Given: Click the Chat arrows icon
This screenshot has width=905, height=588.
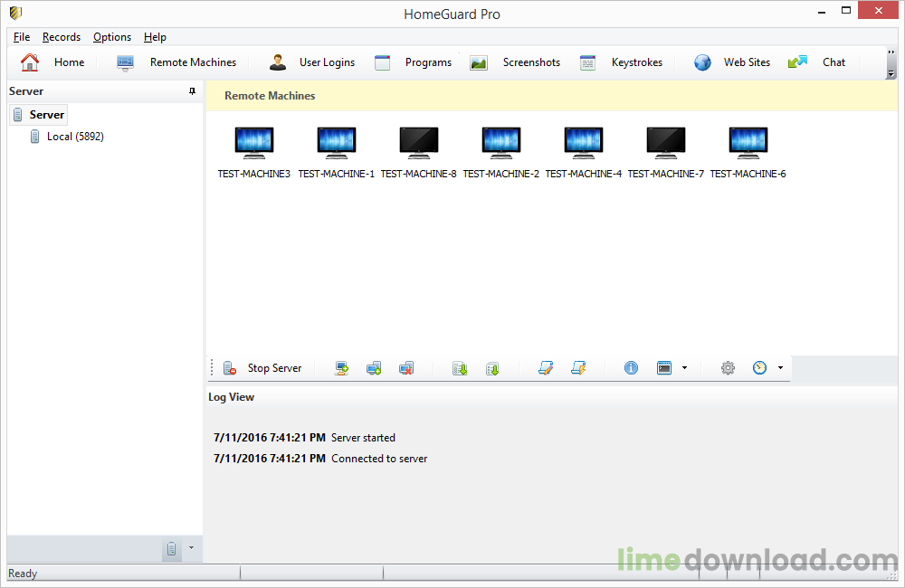Looking at the screenshot, I should [x=797, y=62].
